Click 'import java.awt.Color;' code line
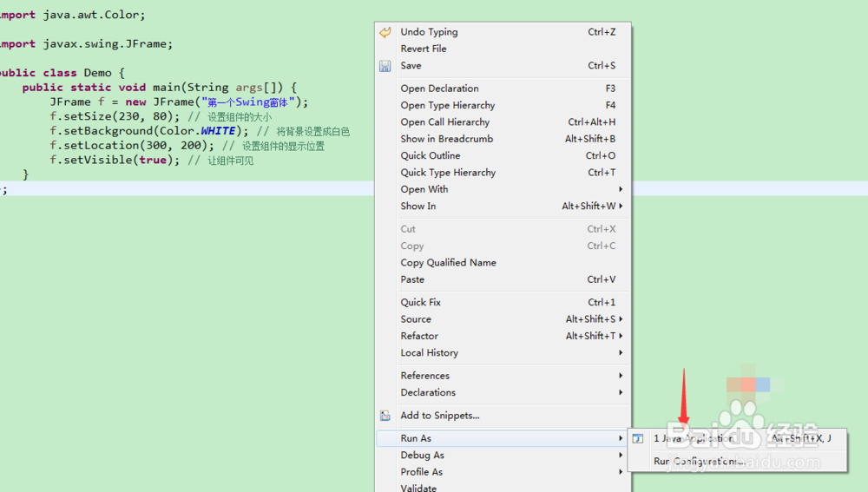This screenshot has width=868, height=492. [x=73, y=15]
